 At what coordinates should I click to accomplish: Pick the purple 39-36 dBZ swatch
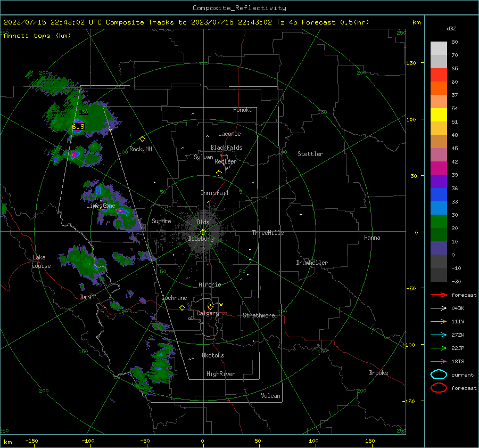[x=439, y=182]
